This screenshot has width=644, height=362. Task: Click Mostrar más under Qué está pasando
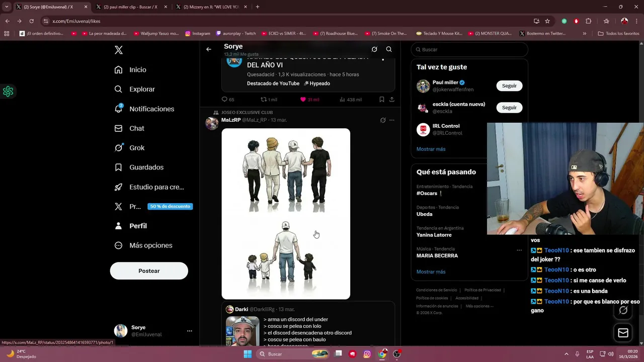431,271
